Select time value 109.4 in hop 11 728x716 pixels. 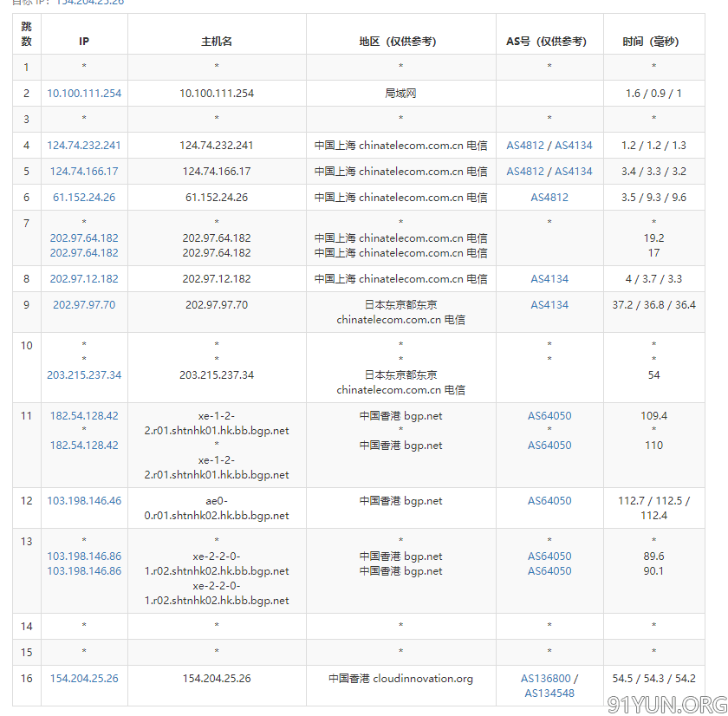point(653,415)
